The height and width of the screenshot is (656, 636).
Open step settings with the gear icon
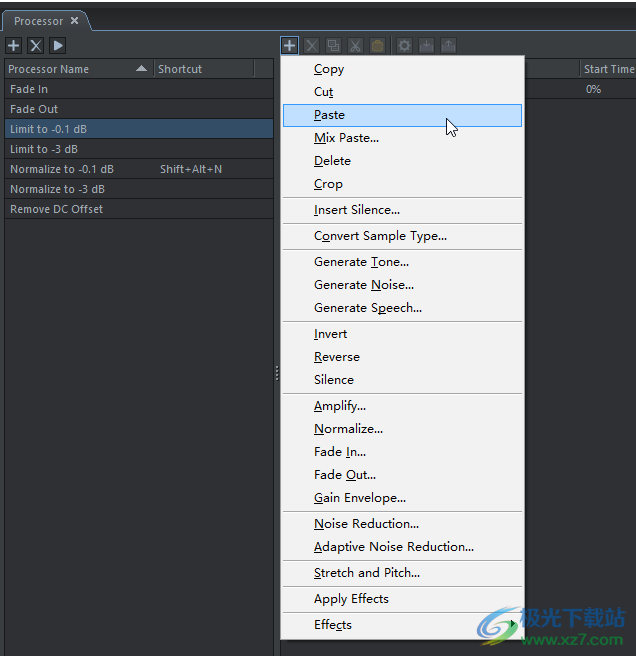click(404, 45)
